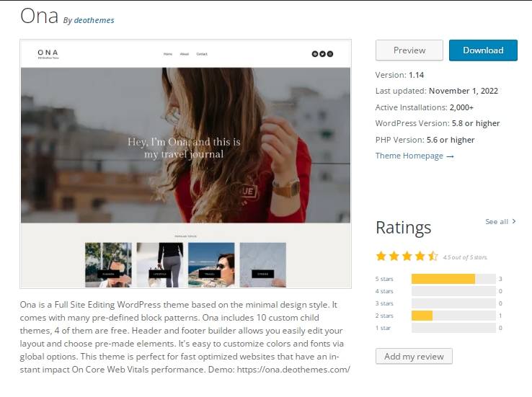Click the Fashion topic thumbnail
The width and height of the screenshot is (532, 397).
click(108, 264)
